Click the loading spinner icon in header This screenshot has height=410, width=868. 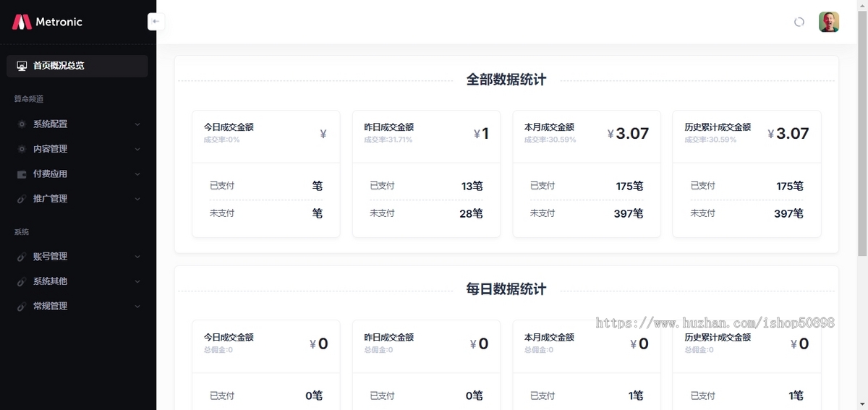799,22
